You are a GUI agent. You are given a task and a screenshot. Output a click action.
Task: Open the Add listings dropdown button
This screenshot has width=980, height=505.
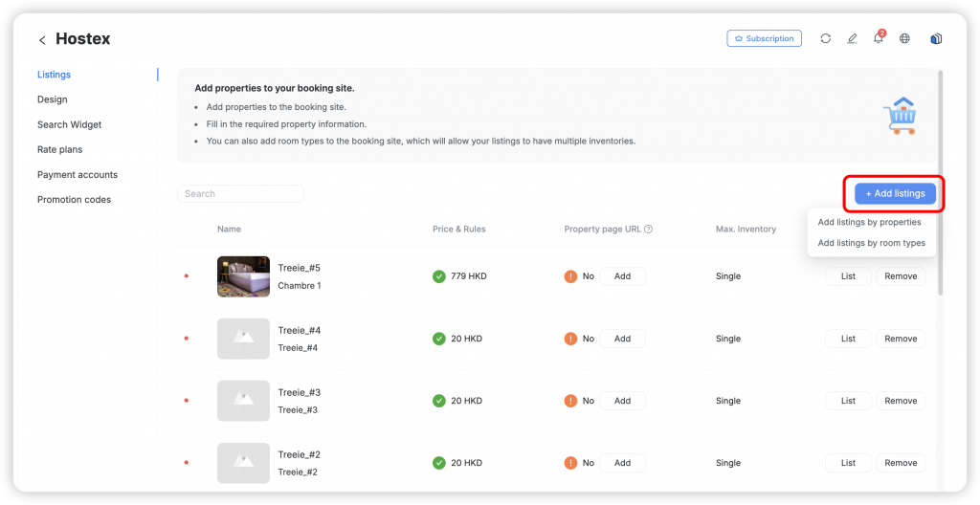point(895,194)
